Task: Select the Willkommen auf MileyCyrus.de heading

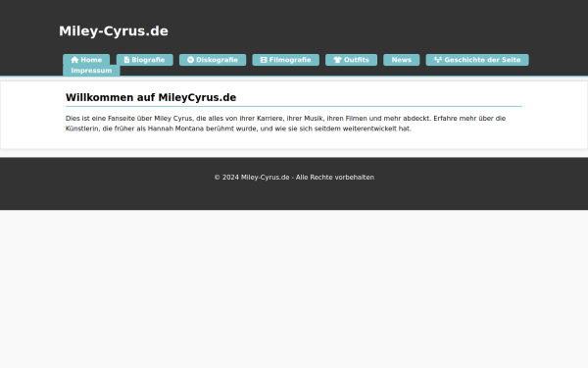Action: tap(151, 97)
